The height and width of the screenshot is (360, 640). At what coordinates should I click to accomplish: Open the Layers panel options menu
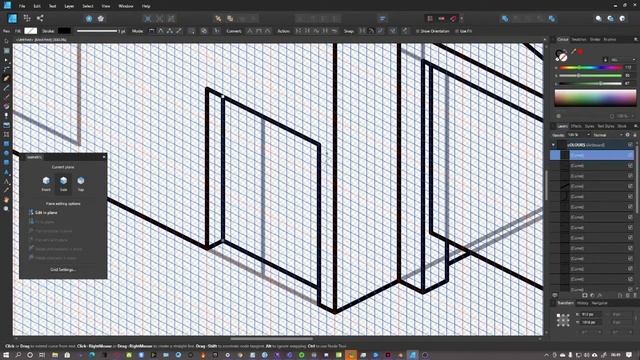coord(636,126)
